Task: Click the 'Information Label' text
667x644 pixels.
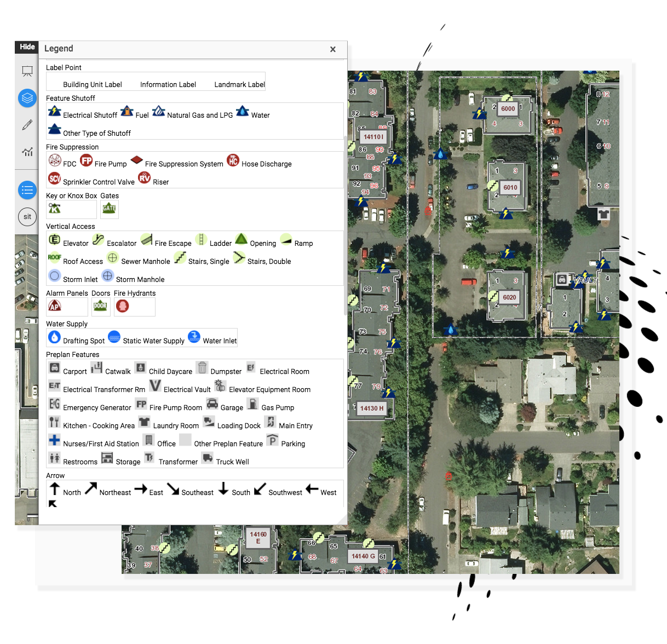Action: coord(168,85)
